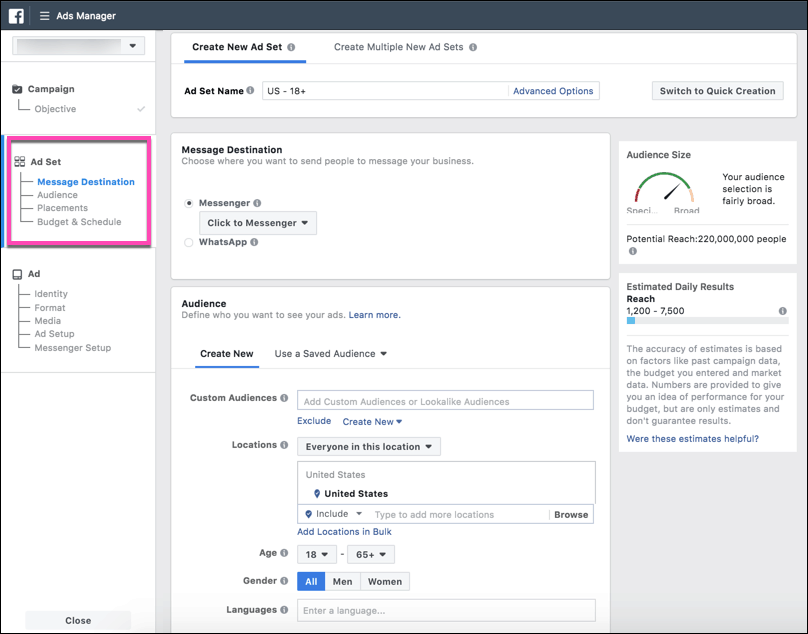
Task: Click the Close button
Action: (x=78, y=621)
